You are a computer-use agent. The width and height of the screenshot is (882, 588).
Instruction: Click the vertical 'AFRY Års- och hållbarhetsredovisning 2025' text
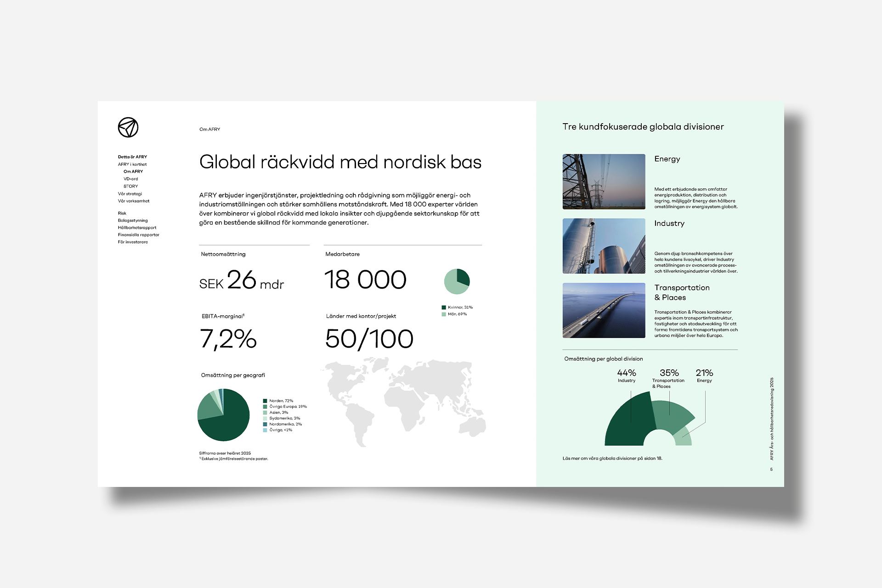click(772, 419)
